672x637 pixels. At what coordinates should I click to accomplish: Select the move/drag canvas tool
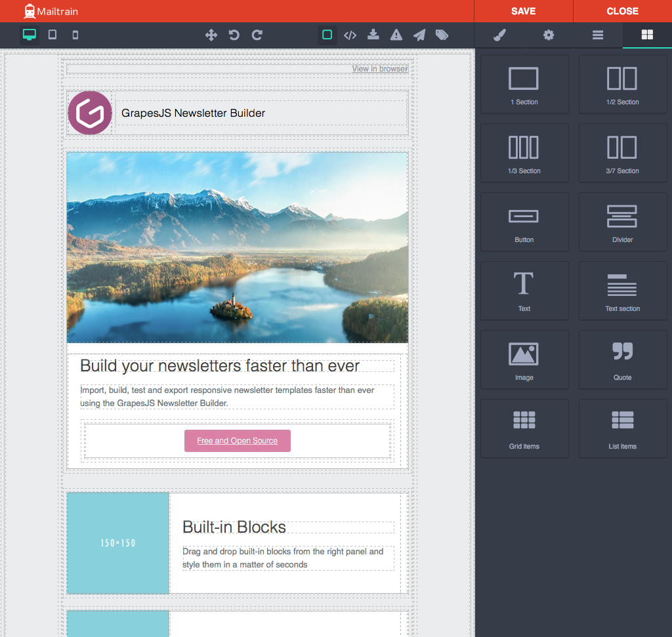[211, 35]
